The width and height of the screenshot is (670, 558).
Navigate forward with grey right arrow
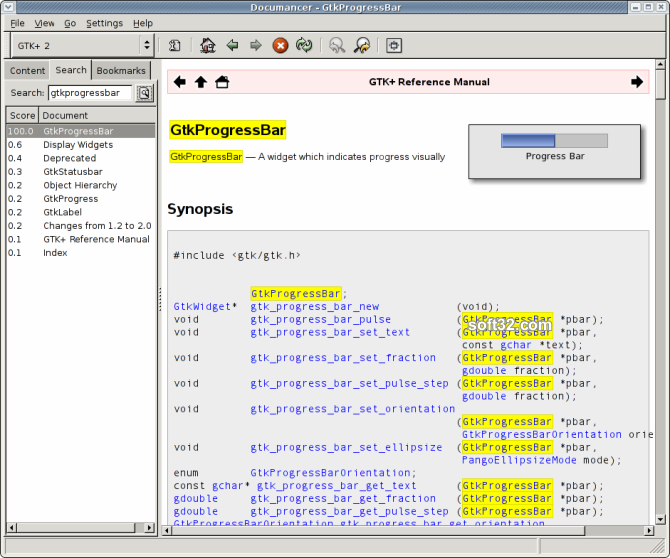(x=256, y=45)
